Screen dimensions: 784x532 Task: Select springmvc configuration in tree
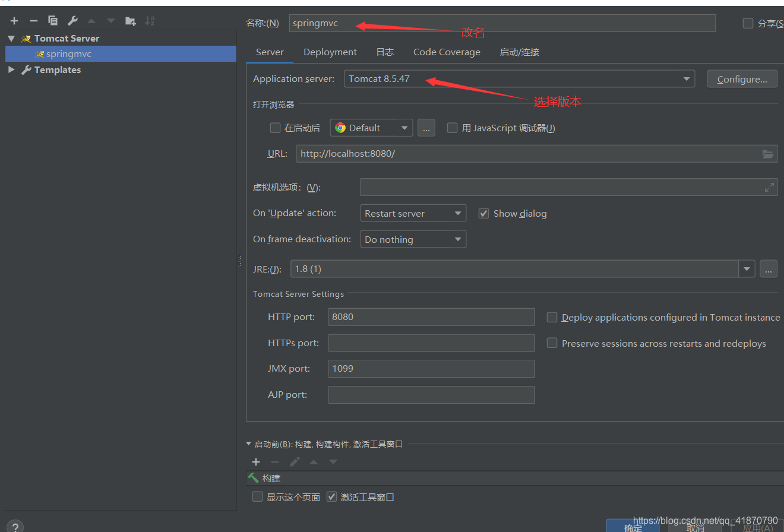click(121, 54)
